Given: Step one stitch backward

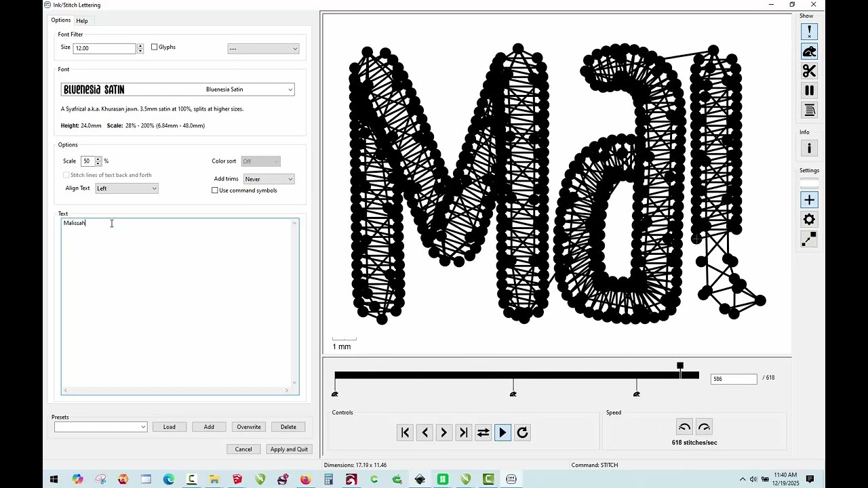Looking at the screenshot, I should (x=425, y=432).
